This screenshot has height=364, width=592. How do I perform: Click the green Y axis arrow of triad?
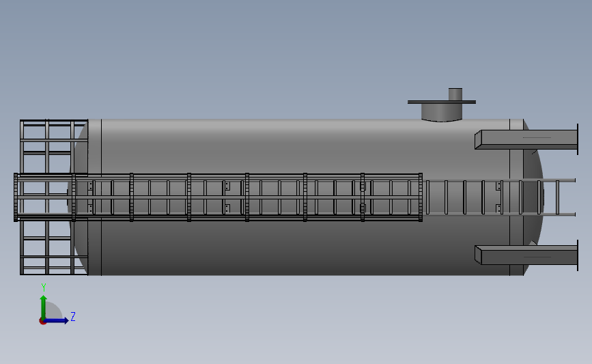44,307
